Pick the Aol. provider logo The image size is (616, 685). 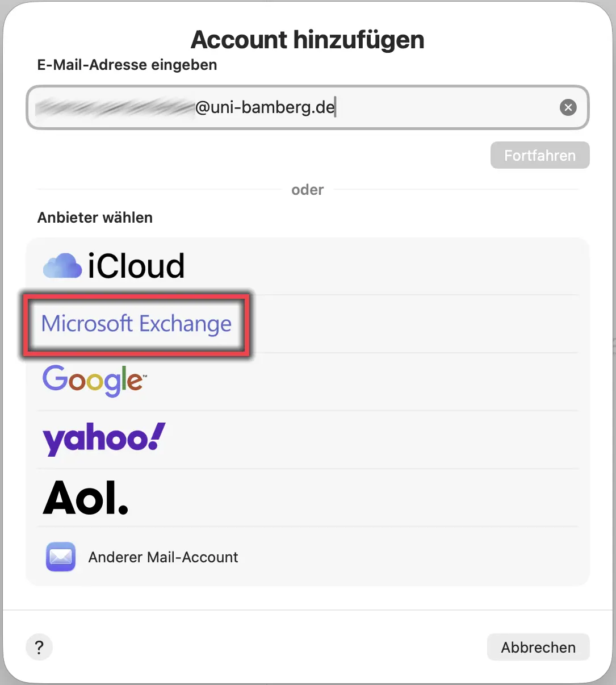pos(86,498)
